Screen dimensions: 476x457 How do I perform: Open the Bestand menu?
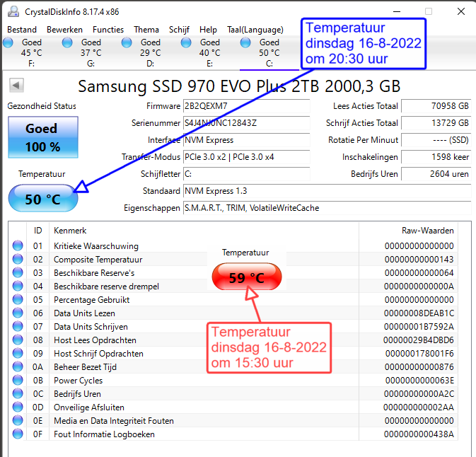pos(22,30)
